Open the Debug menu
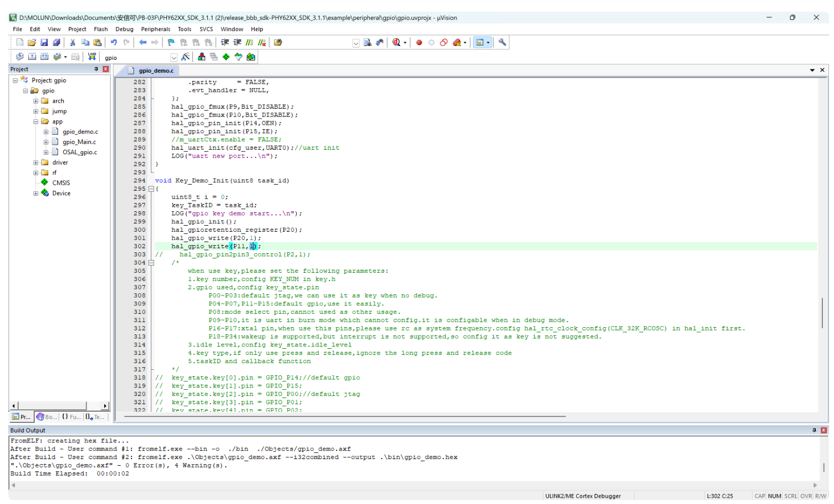834x504 pixels. [x=124, y=29]
